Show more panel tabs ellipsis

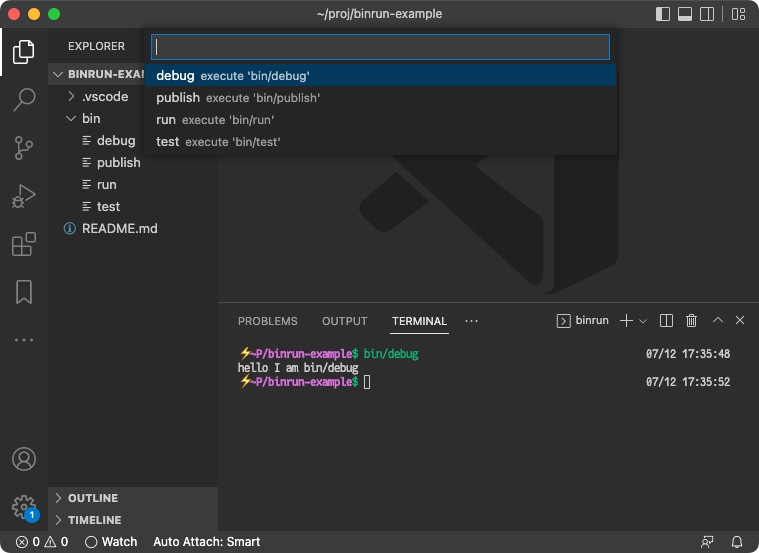(471, 321)
